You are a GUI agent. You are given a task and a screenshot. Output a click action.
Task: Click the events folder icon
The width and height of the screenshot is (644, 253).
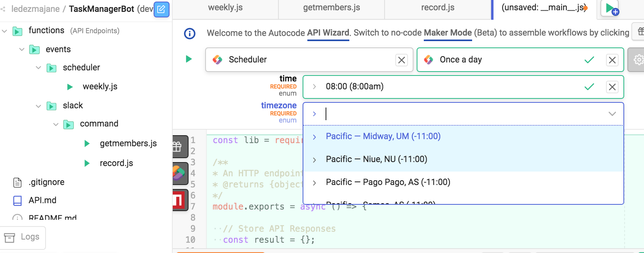pyautogui.click(x=34, y=50)
